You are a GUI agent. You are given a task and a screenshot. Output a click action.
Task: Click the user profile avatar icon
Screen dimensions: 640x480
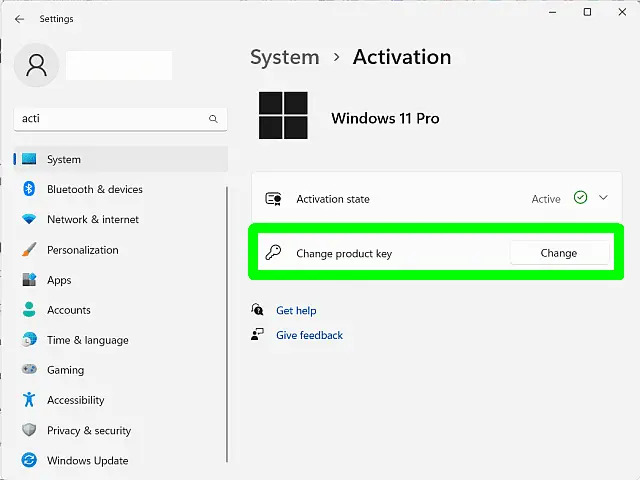click(x=37, y=65)
